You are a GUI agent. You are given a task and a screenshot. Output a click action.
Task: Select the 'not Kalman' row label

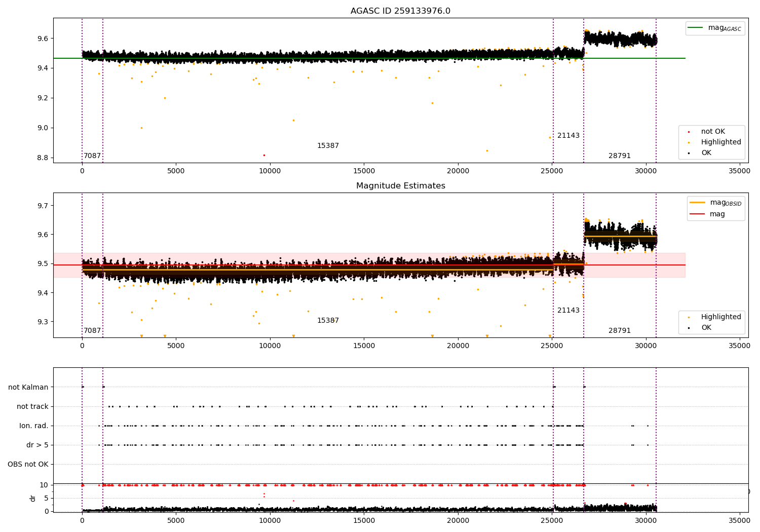[28, 387]
